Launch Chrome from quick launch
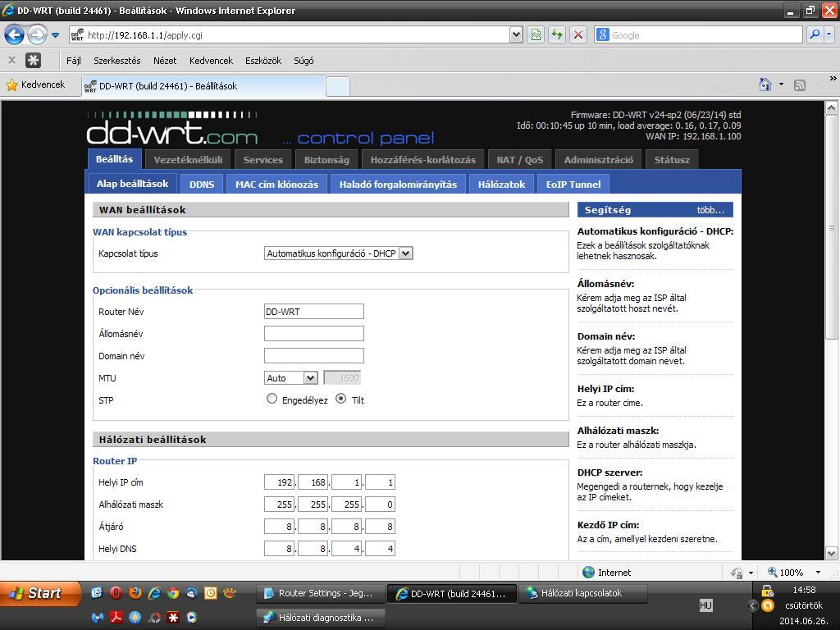840x630 pixels. [173, 593]
